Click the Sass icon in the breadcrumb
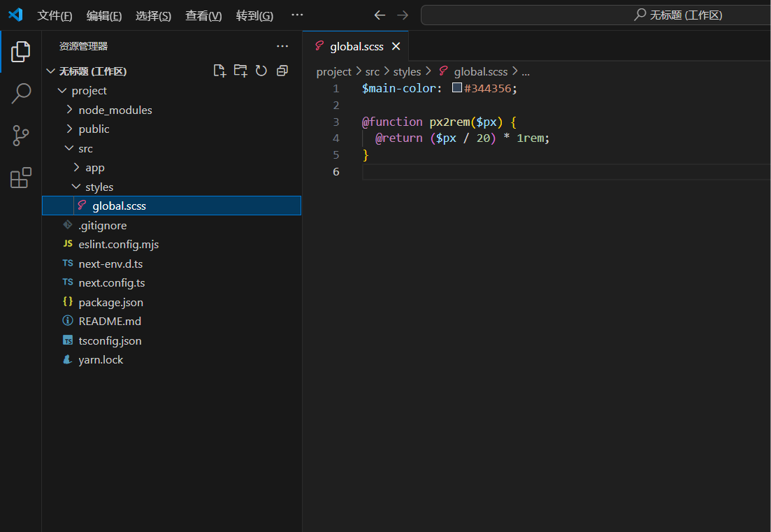The height and width of the screenshot is (532, 771). click(444, 71)
